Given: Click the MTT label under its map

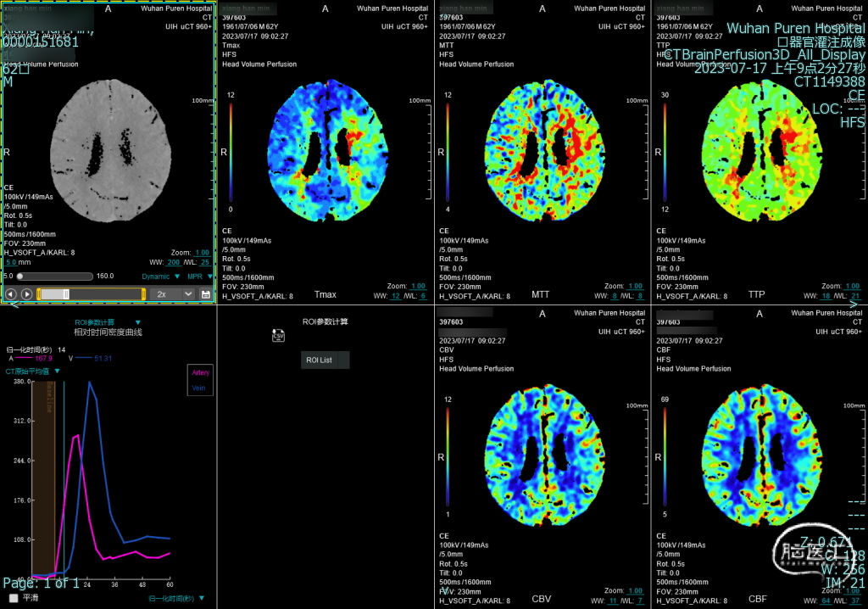Looking at the screenshot, I should point(540,295).
